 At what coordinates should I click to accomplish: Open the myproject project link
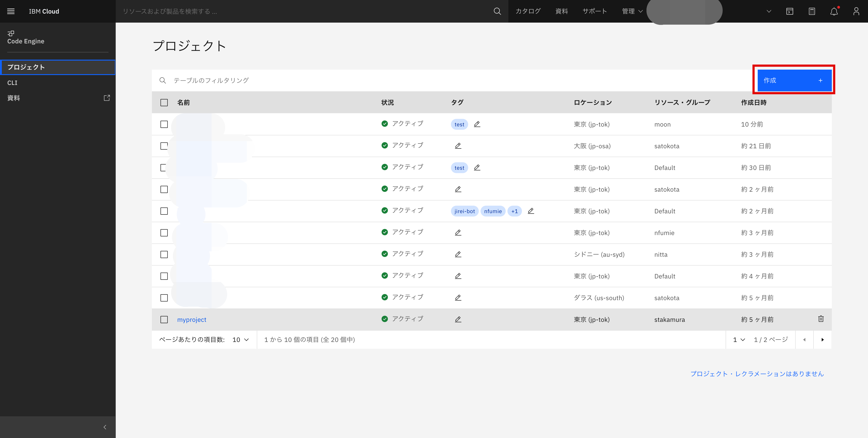[192, 319]
